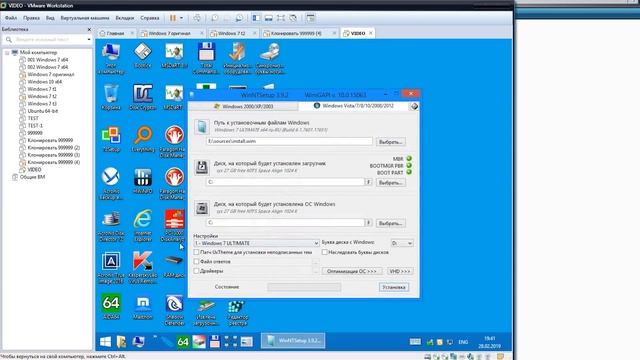Open the Internet Explorer desktop icon

click(142, 225)
